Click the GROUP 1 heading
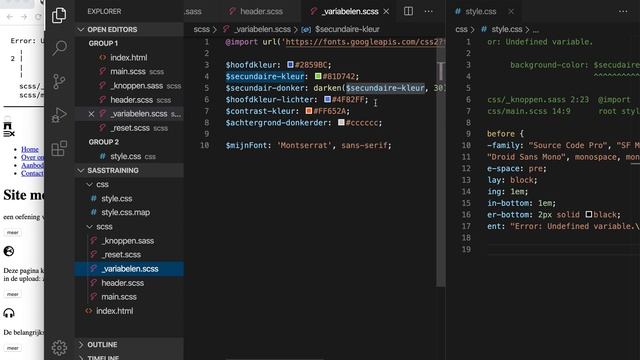 (x=103, y=43)
